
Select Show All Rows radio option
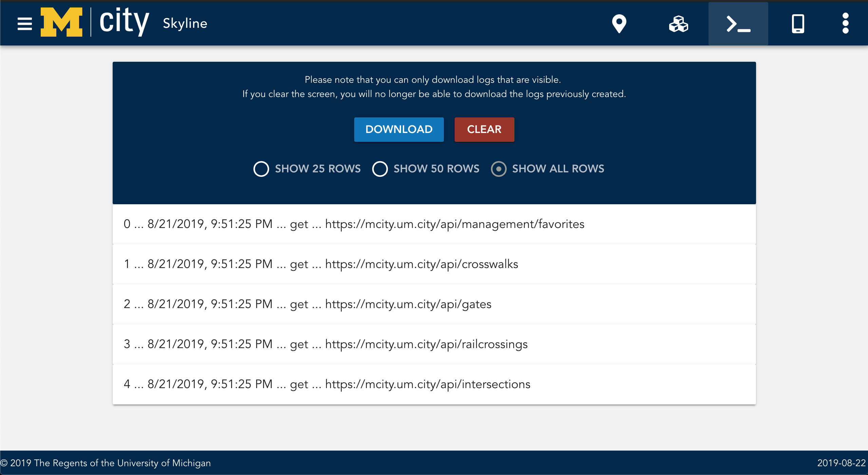click(x=548, y=169)
